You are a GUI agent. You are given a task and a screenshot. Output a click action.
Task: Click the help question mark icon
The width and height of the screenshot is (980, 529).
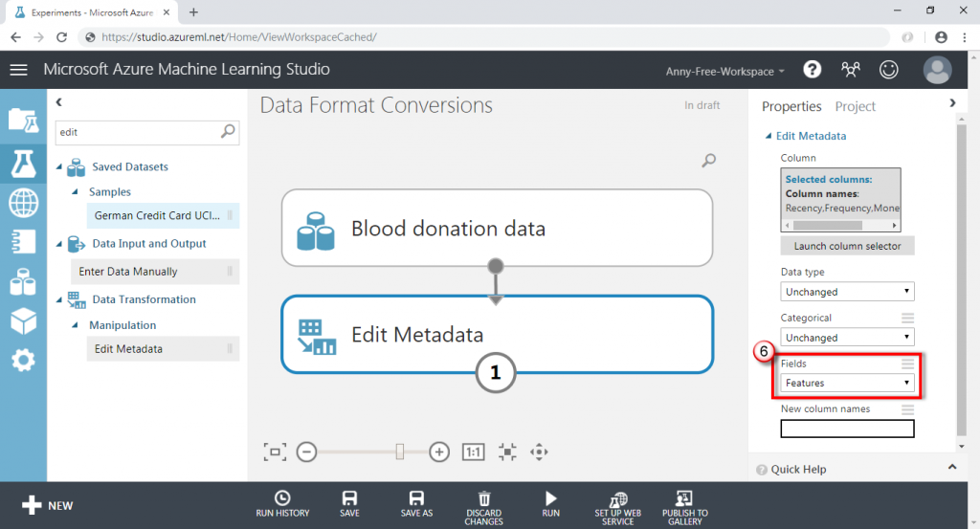pos(812,69)
